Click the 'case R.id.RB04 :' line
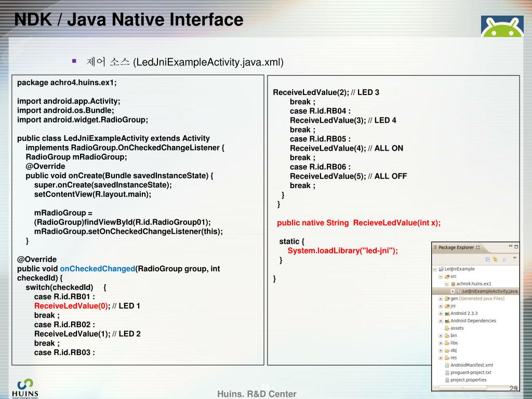Image resolution: width=532 pixels, height=399 pixels. pos(320,111)
